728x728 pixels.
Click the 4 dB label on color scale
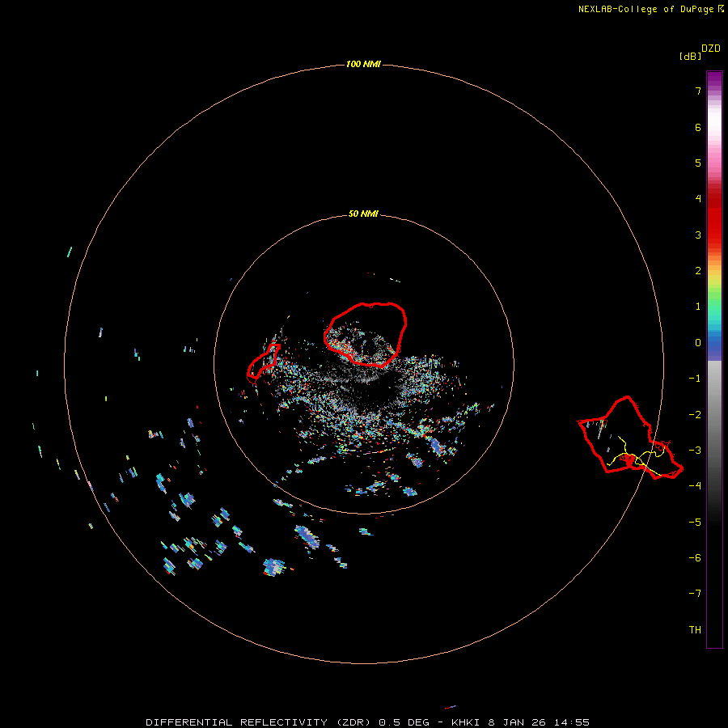click(698, 199)
